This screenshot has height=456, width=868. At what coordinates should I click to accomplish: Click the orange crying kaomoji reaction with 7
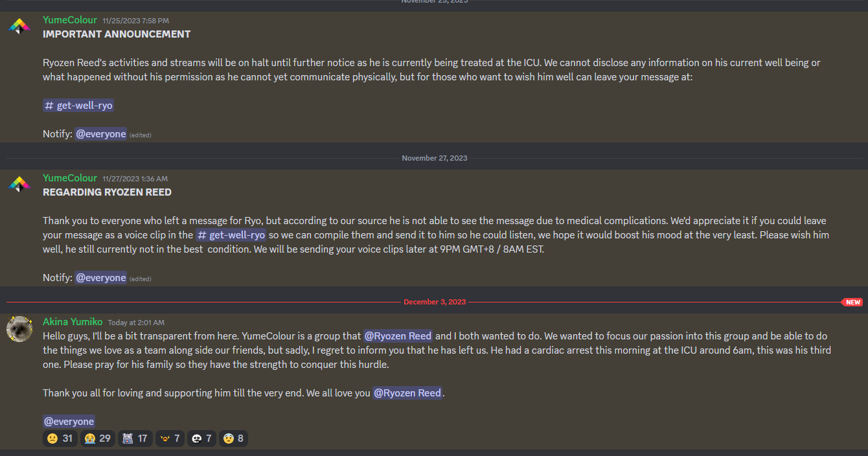click(170, 439)
